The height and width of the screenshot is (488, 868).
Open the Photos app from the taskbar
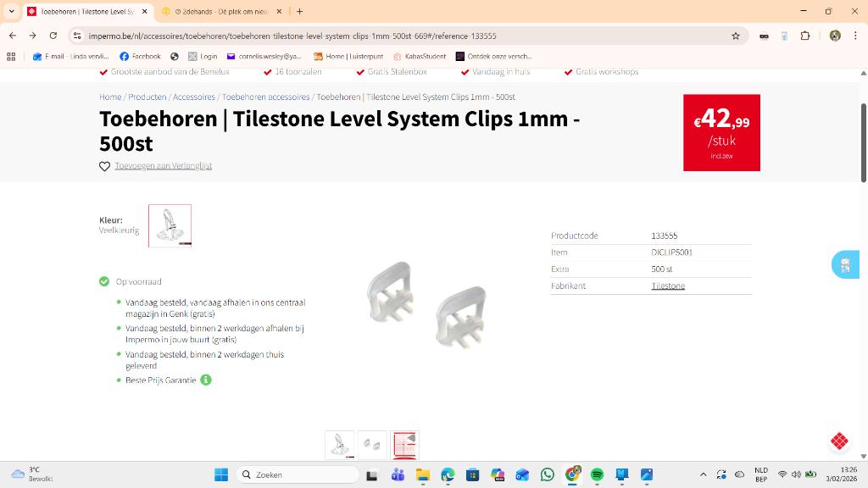coord(647,474)
